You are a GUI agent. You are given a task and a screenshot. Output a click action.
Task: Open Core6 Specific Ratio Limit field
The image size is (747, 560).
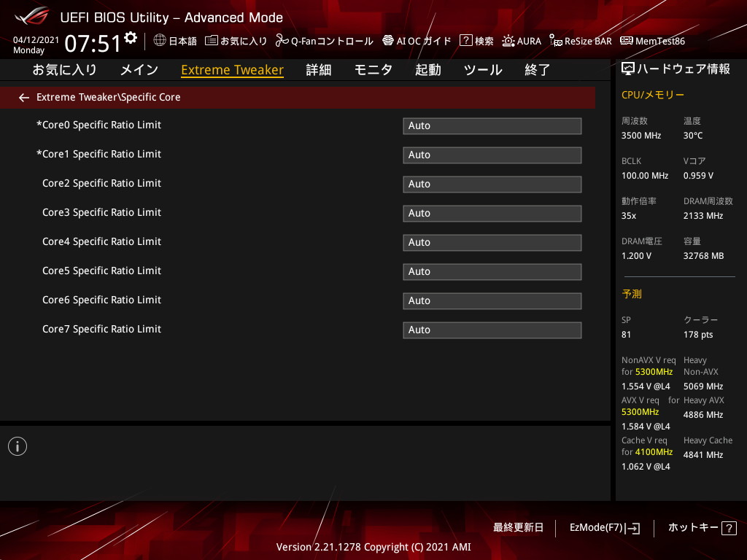(x=492, y=301)
